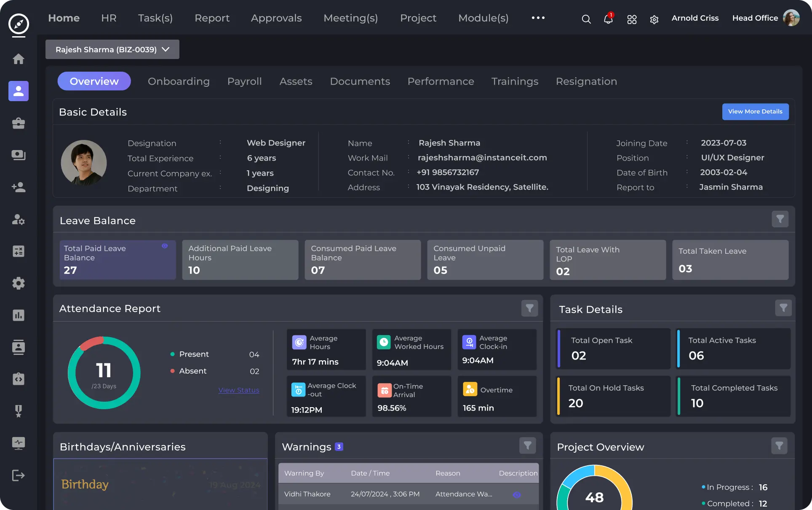Screen dimensions: 812x510
Task: Toggle eye icon on Total Paid Leave card
Action: pyautogui.click(x=165, y=246)
